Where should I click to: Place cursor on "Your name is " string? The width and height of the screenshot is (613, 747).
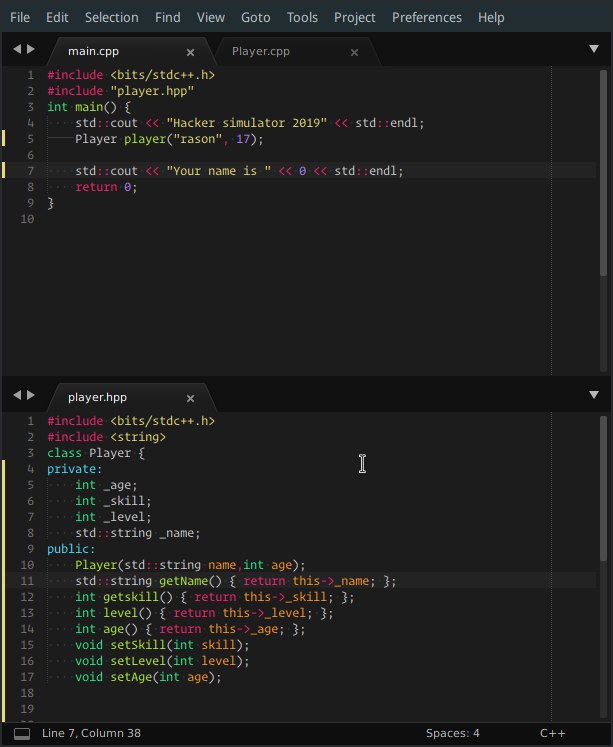[x=219, y=171]
